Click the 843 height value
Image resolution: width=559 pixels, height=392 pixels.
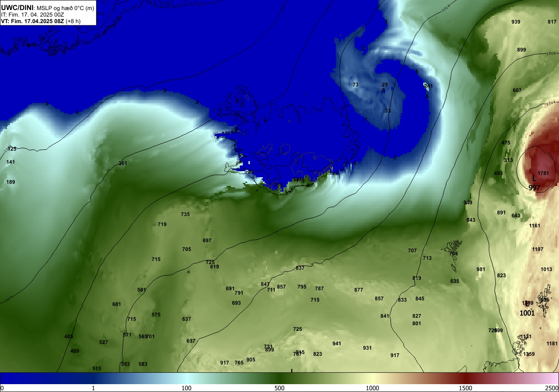point(471,220)
